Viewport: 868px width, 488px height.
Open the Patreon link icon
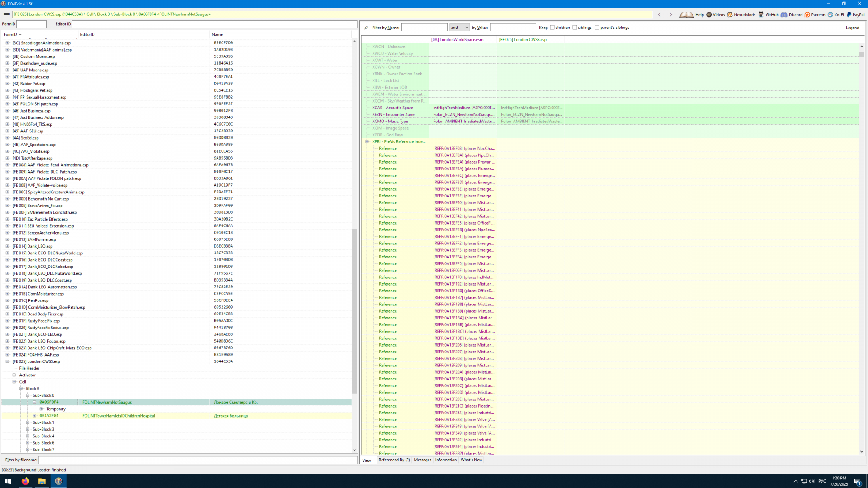click(807, 14)
